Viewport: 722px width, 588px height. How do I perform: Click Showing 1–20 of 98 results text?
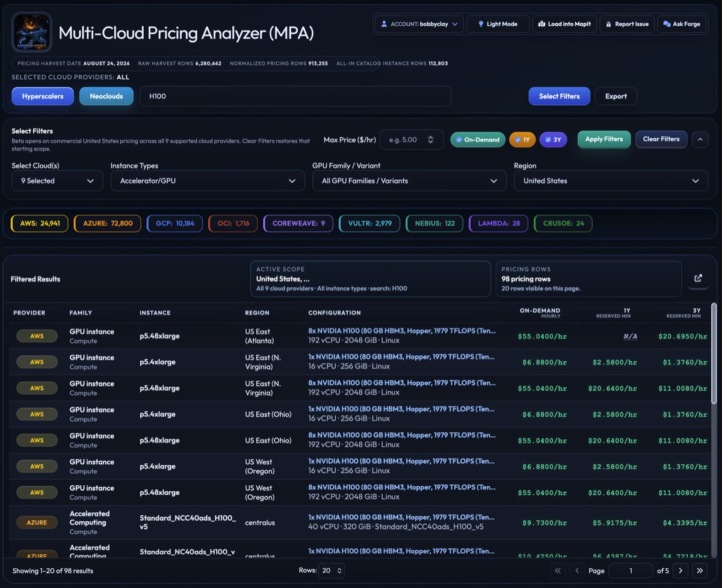pos(53,571)
